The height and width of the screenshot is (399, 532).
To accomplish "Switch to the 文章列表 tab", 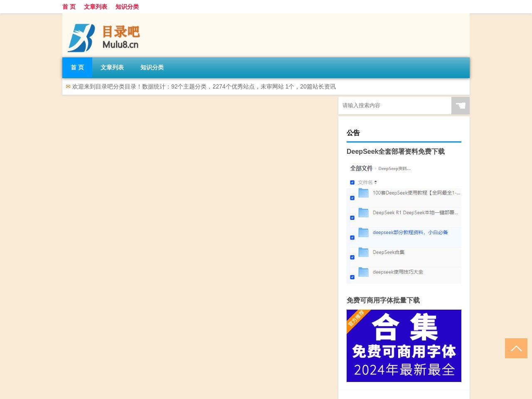I will (x=112, y=67).
